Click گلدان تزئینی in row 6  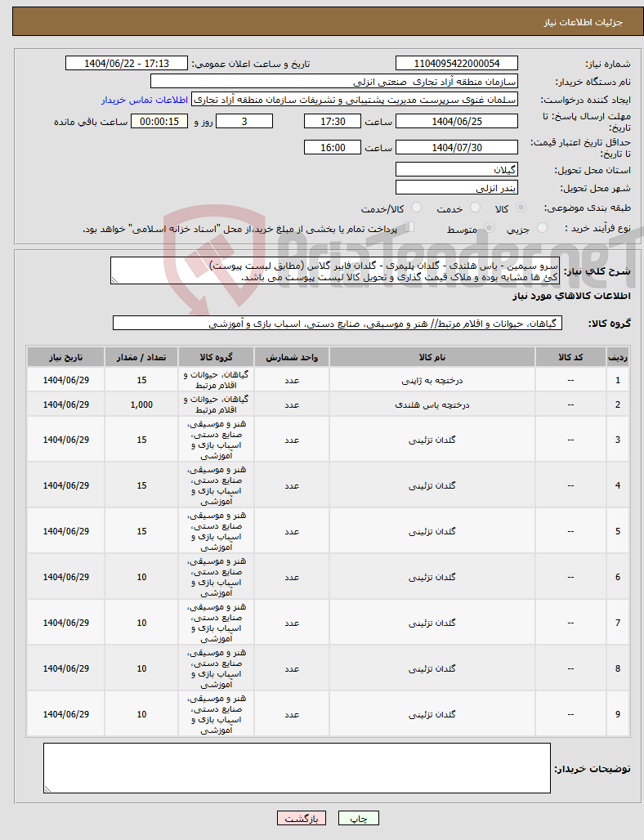coord(432,577)
